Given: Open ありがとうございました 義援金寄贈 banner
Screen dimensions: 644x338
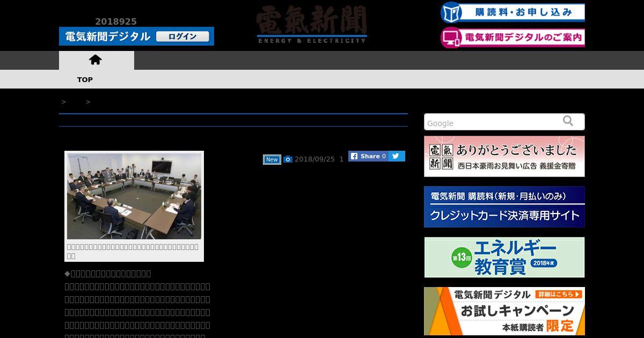Looking at the screenshot, I should (x=504, y=156).
